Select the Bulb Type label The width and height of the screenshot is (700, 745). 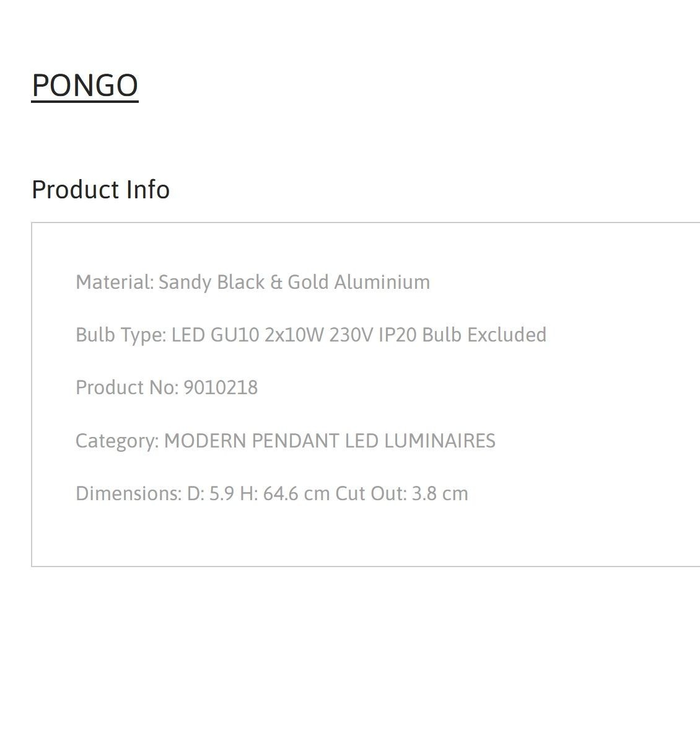pos(121,335)
